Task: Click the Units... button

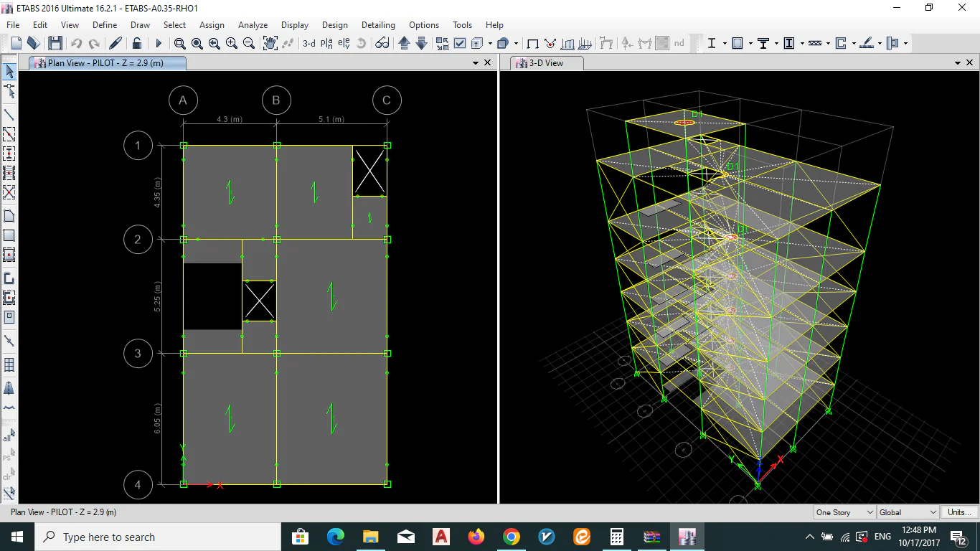Action: click(959, 512)
